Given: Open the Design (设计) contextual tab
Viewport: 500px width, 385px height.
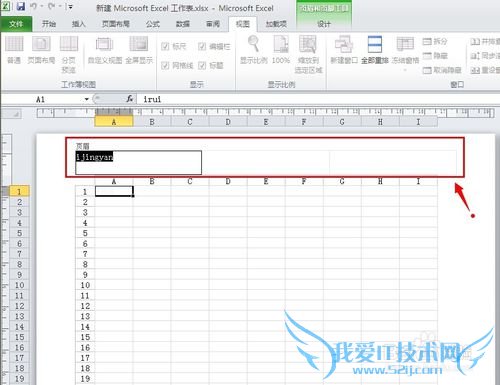Looking at the screenshot, I should pyautogui.click(x=324, y=24).
